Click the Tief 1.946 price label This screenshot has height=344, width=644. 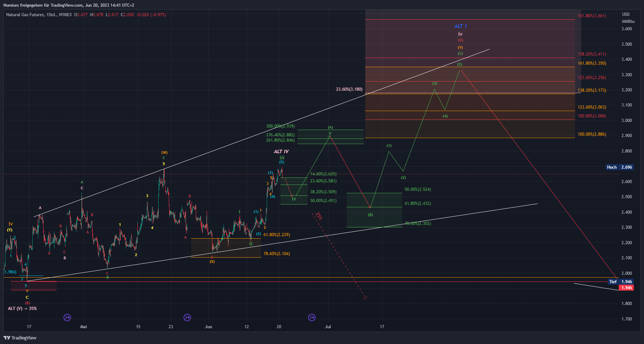pyautogui.click(x=620, y=282)
